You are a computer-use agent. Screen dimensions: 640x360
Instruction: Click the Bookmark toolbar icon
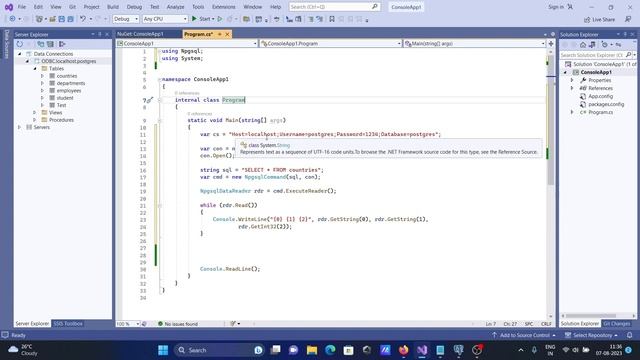point(332,19)
